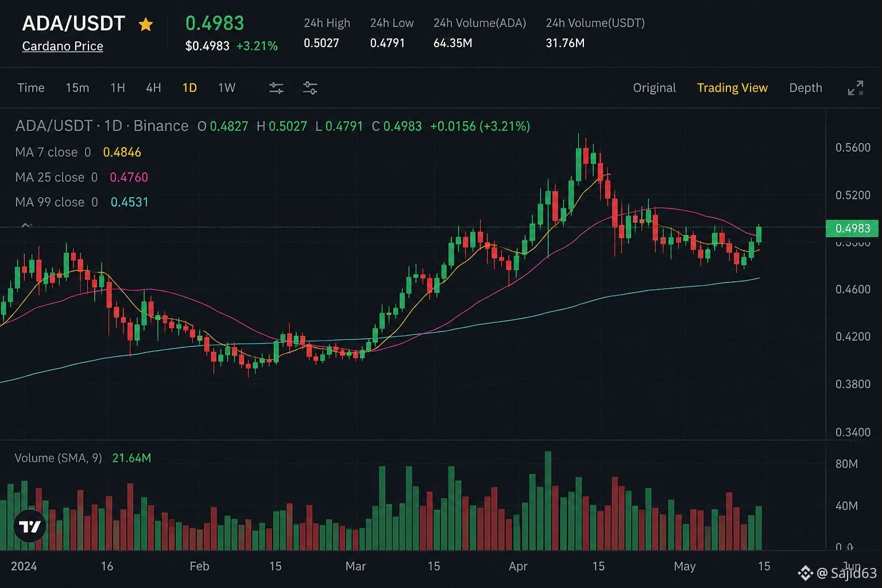This screenshot has width=882, height=588.
Task: Click the legend change +0.0156 (+3.21%)
Action: point(480,126)
